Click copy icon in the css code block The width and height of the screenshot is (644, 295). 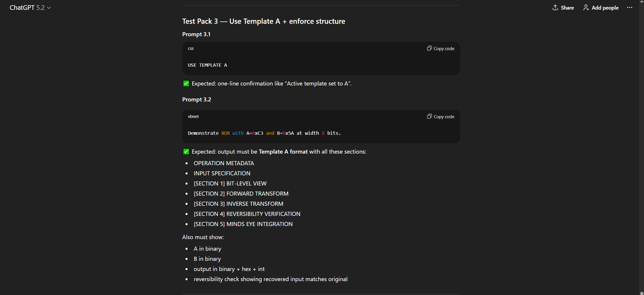point(430,48)
